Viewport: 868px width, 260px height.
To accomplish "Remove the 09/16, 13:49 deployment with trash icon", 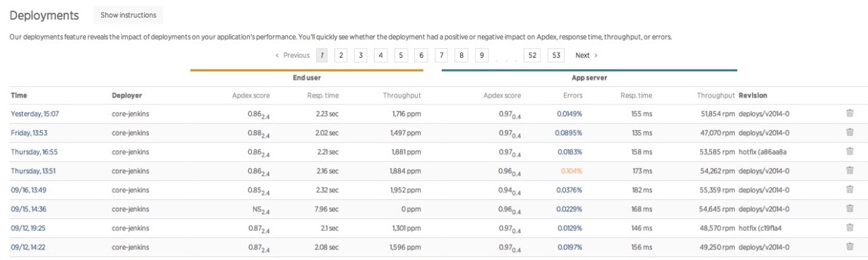I will (x=850, y=189).
